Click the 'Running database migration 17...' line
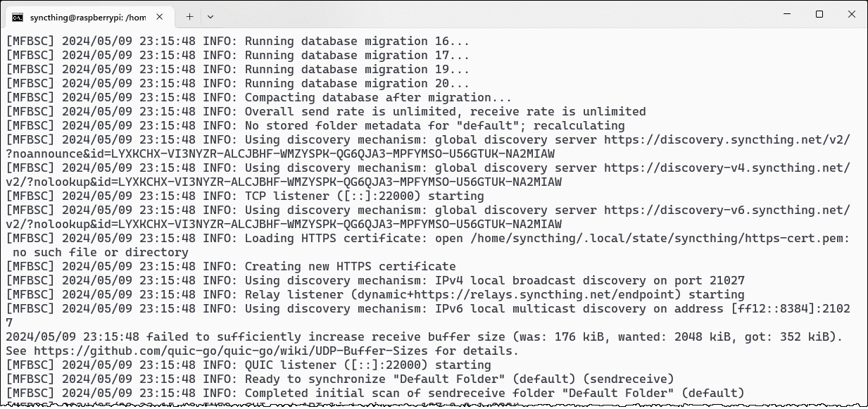 click(237, 55)
